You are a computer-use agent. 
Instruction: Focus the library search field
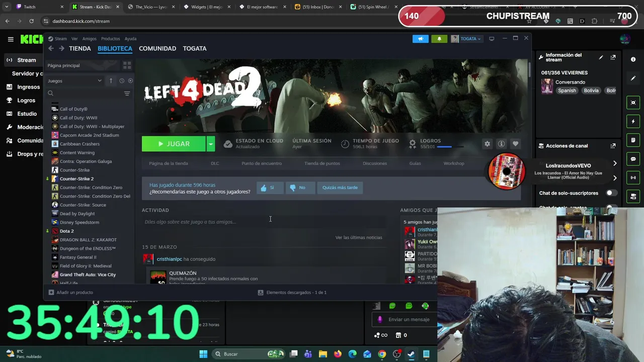[85, 94]
